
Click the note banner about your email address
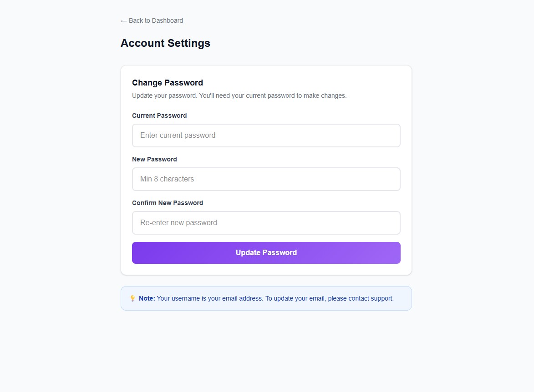pos(266,298)
